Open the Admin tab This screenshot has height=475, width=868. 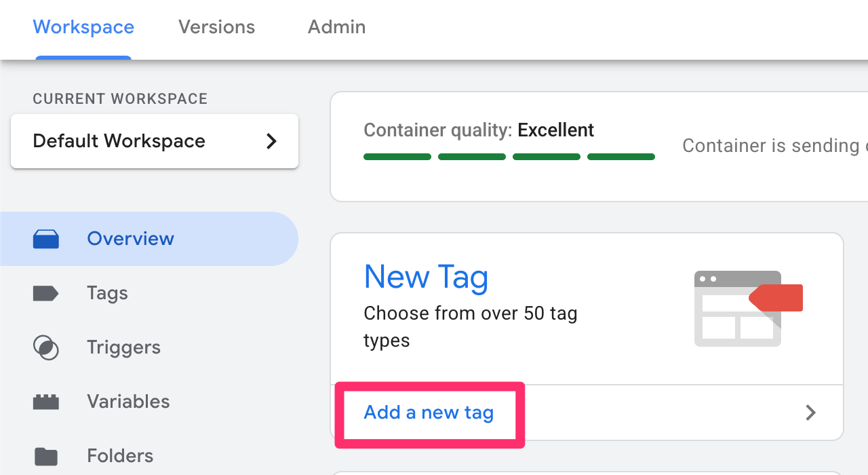336,27
